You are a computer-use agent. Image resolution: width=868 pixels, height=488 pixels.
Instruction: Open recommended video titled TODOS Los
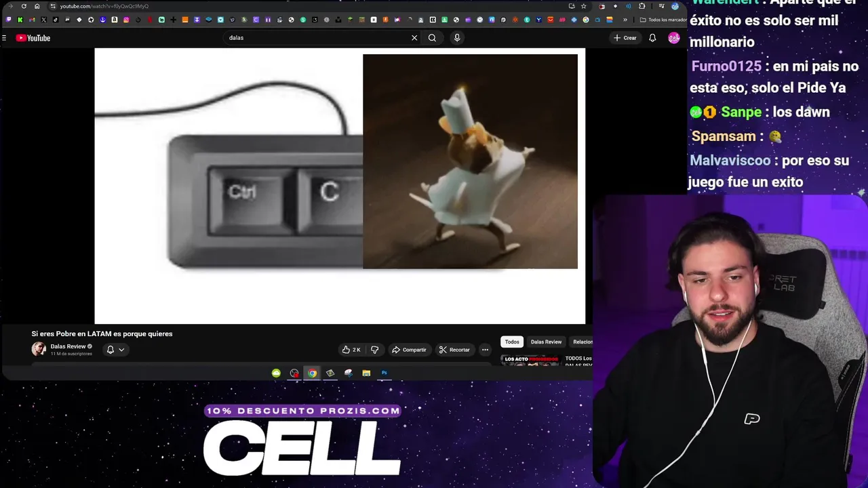coord(578,359)
